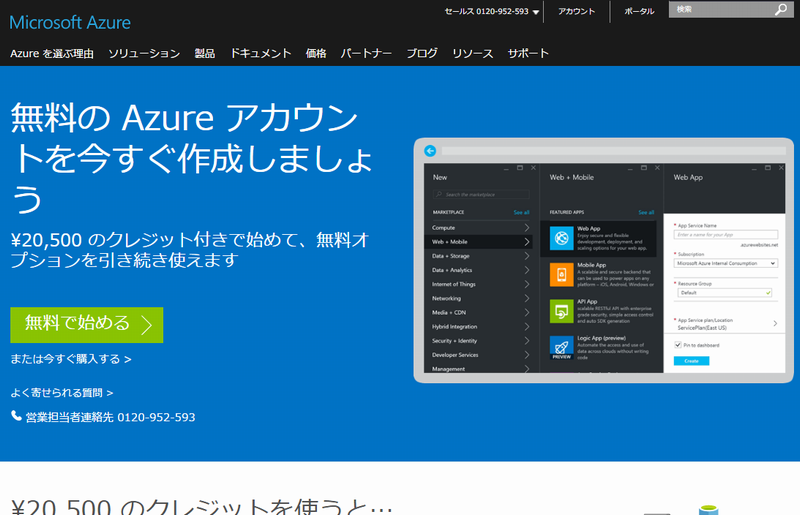This screenshot has height=515, width=800.
Task: Click the よく寄せられる質問 link
Action: 62,393
